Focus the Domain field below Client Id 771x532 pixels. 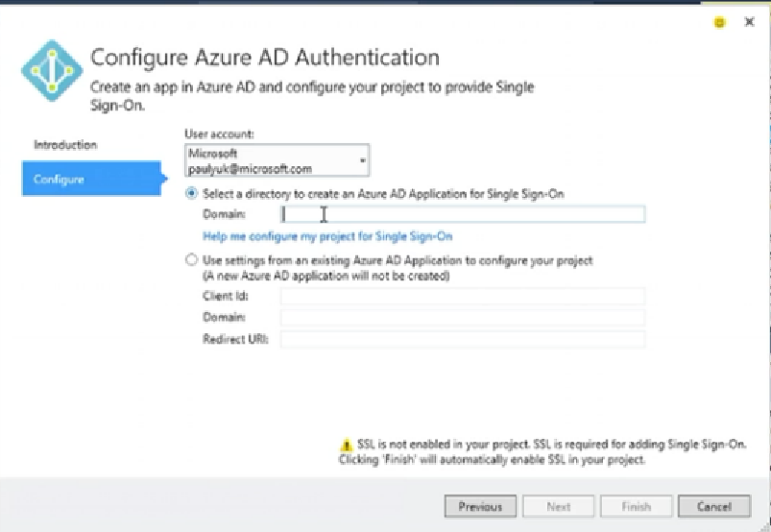tap(462, 317)
